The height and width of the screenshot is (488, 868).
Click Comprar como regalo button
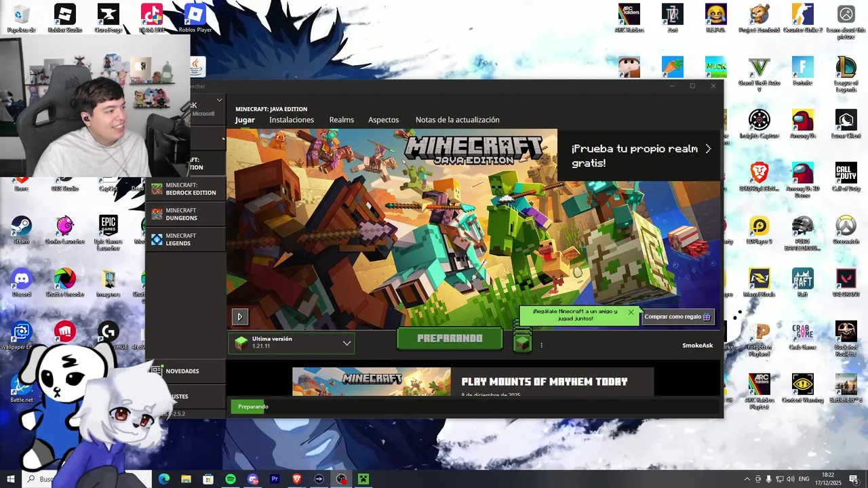point(677,317)
